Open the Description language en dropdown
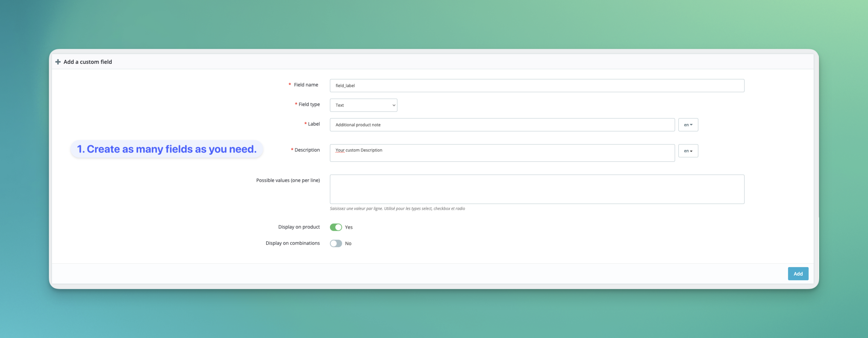Screen dimensions: 868x338 [688, 151]
